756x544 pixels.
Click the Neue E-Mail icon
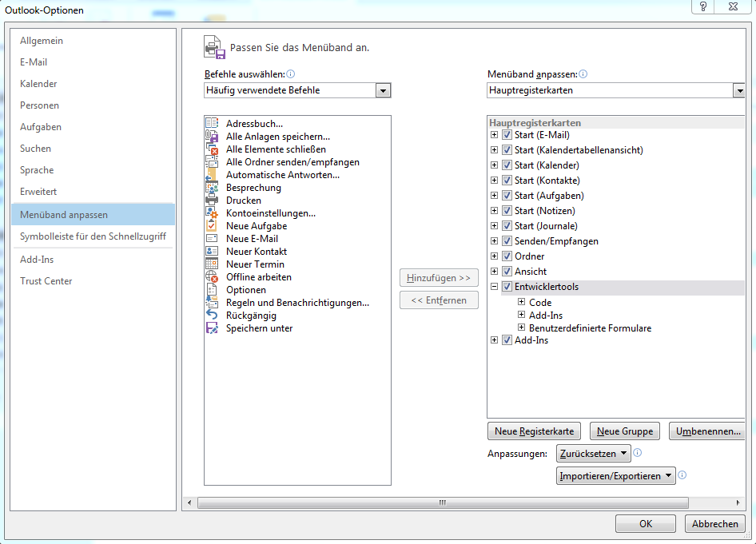(212, 239)
